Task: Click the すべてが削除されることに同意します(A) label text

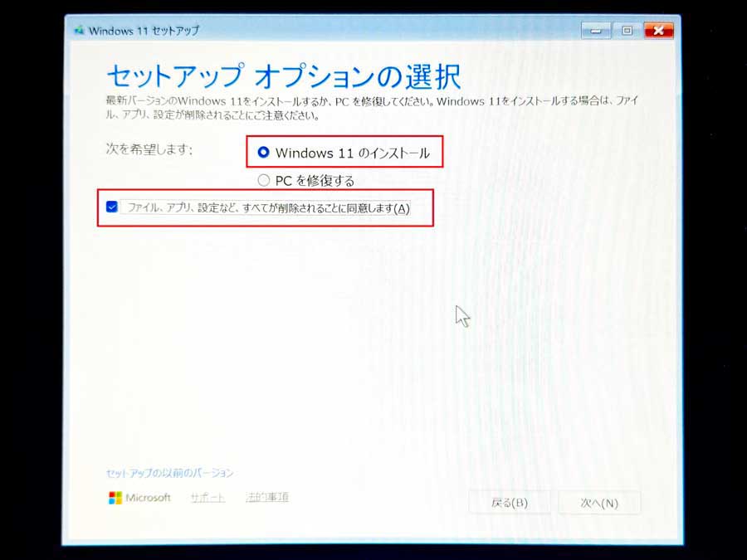Action: click(x=267, y=208)
